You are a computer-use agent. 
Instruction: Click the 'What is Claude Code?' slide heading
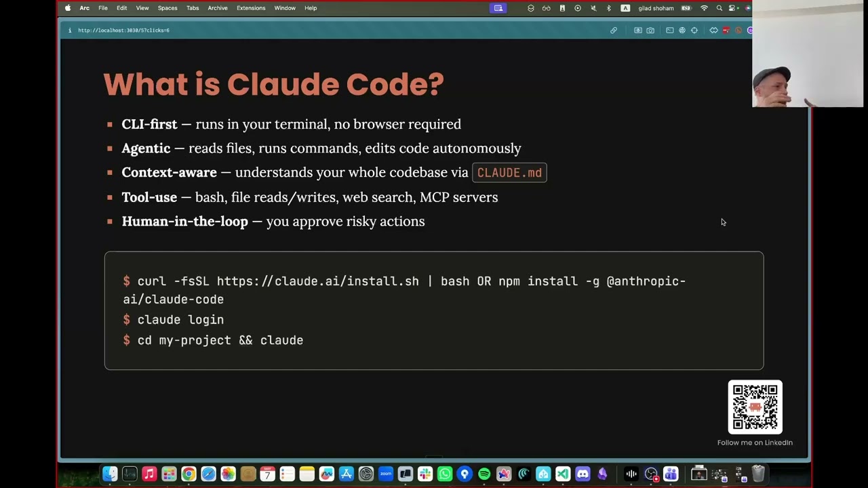click(273, 84)
